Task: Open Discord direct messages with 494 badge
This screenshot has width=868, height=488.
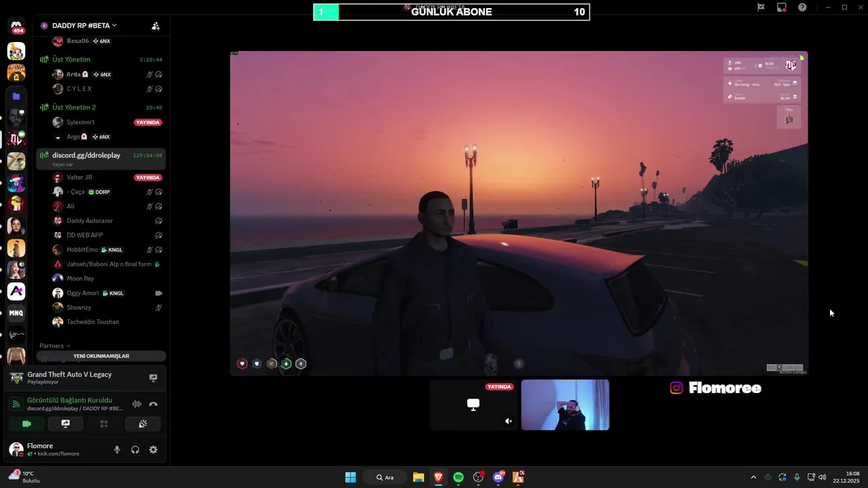Action: 16,27
